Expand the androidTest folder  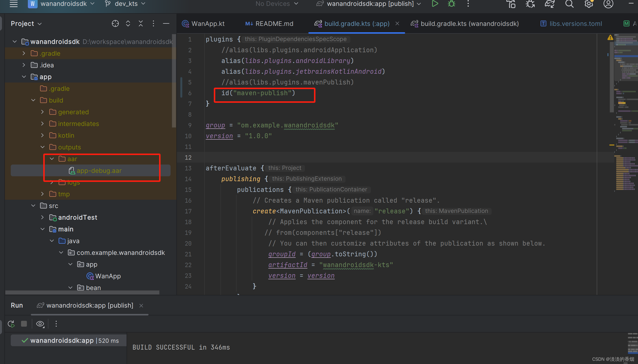[x=42, y=218]
